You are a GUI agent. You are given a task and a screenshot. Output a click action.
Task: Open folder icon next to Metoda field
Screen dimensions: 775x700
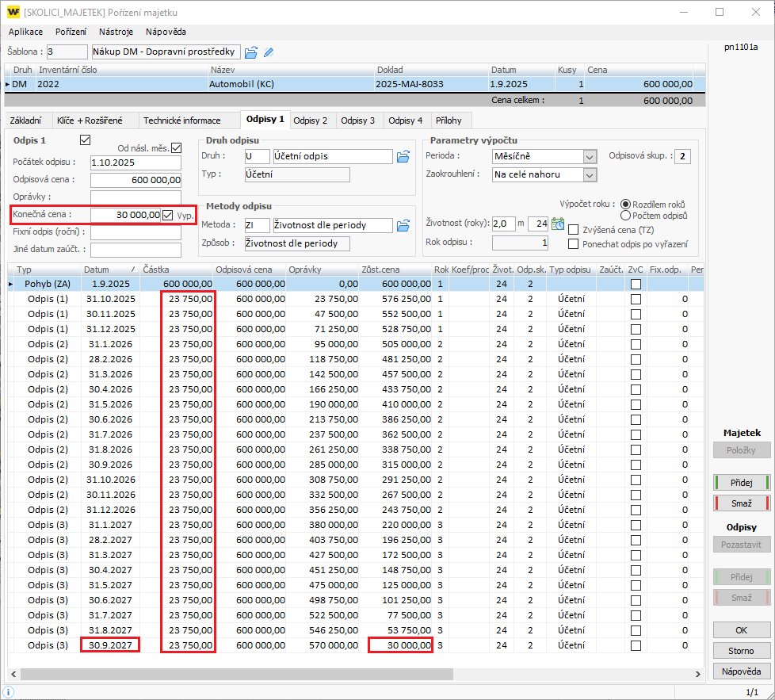coord(403,225)
